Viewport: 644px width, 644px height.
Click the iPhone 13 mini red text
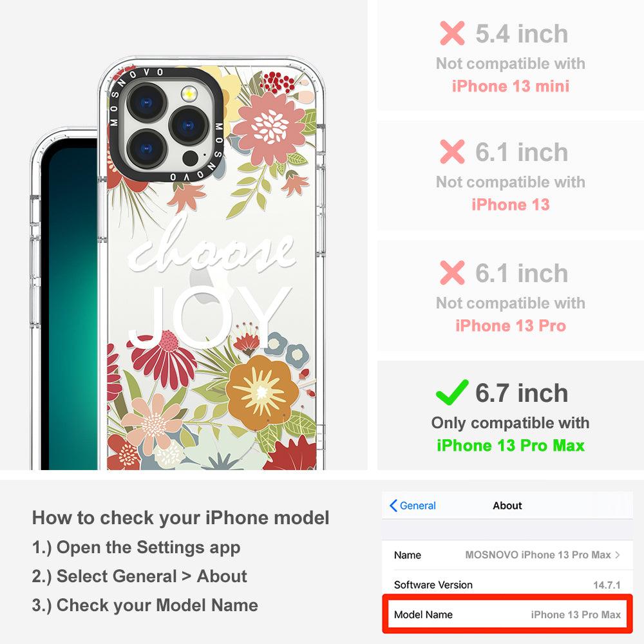click(x=511, y=86)
